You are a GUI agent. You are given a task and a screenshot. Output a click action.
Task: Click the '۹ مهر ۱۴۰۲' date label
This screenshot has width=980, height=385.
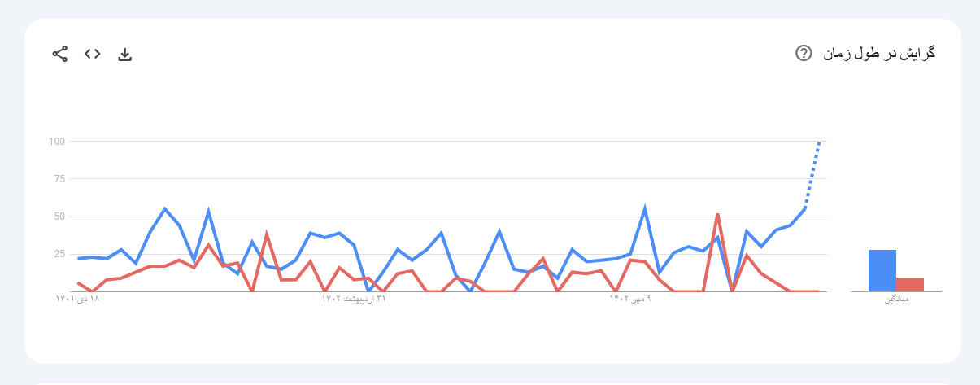tap(631, 300)
